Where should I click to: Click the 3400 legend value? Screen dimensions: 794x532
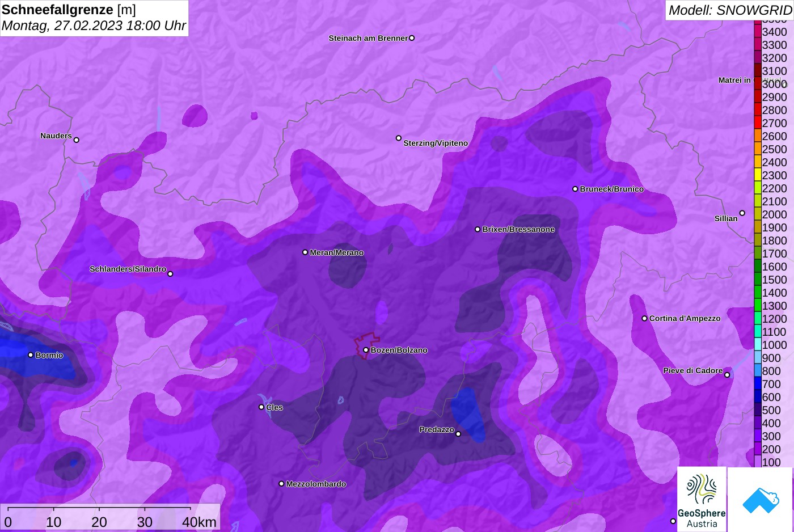[775, 32]
